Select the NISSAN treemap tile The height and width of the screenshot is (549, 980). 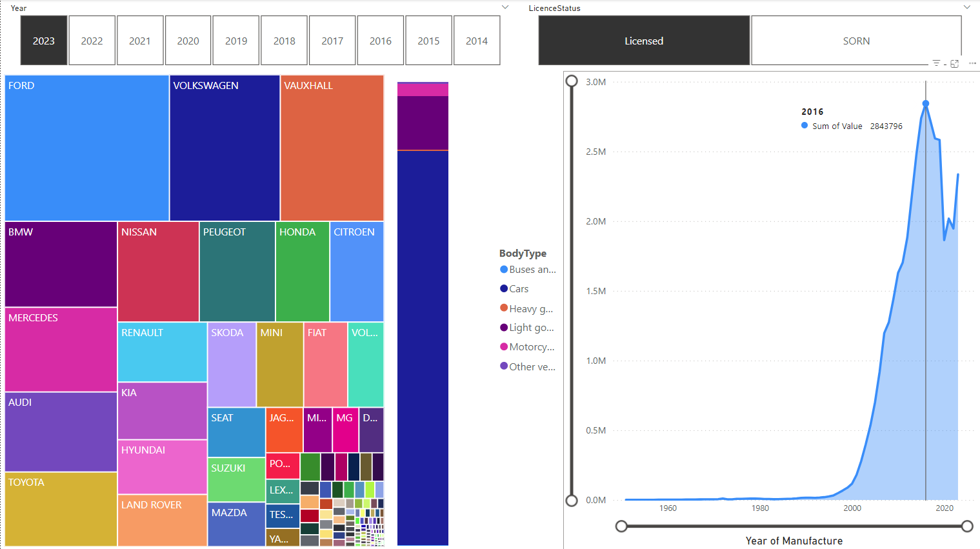click(x=158, y=272)
